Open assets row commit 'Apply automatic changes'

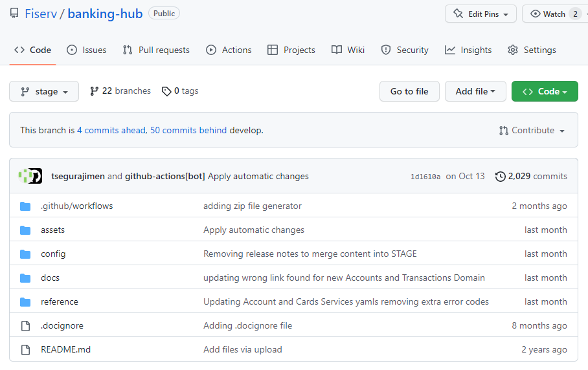click(x=253, y=230)
